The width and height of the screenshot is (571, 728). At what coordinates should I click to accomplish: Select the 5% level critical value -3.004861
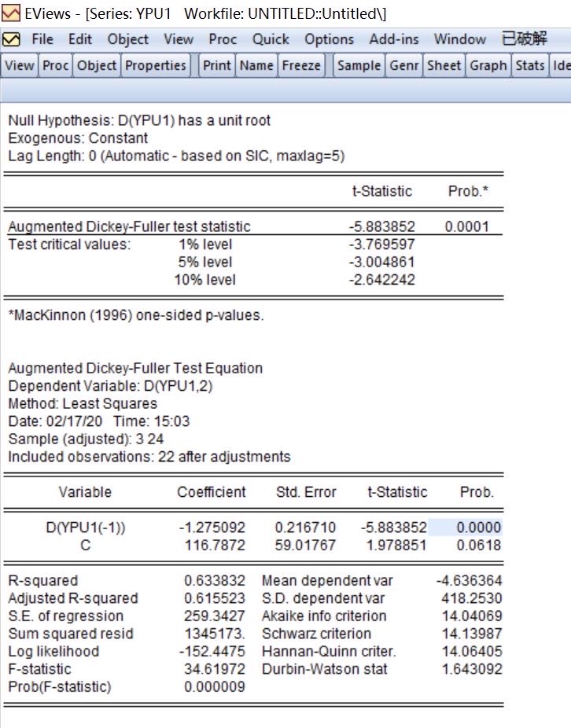(382, 262)
